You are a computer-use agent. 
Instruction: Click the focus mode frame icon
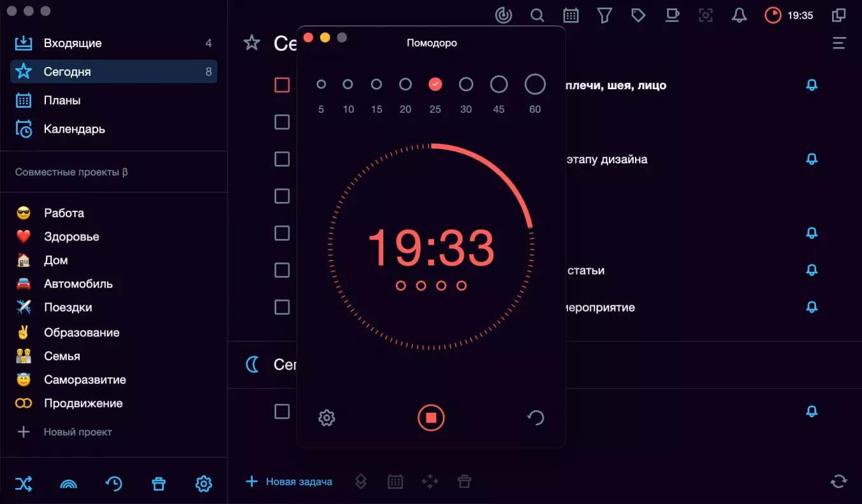706,15
